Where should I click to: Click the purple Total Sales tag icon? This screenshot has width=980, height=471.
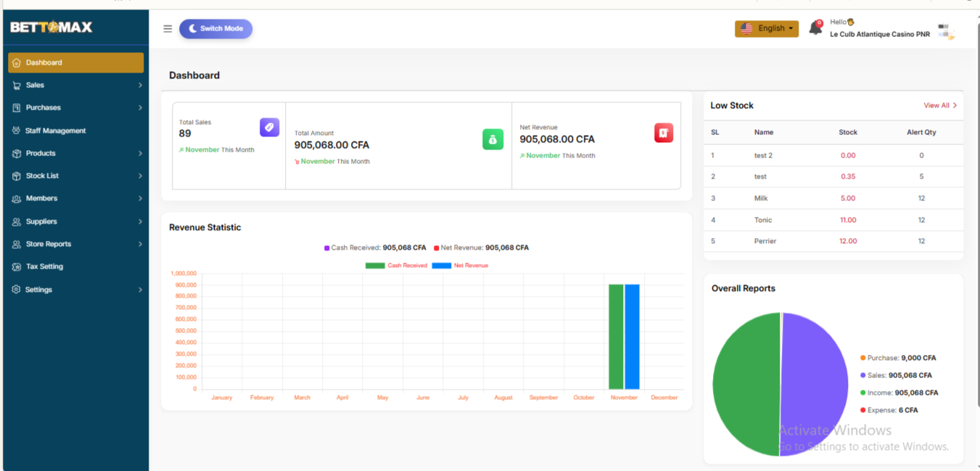(269, 127)
